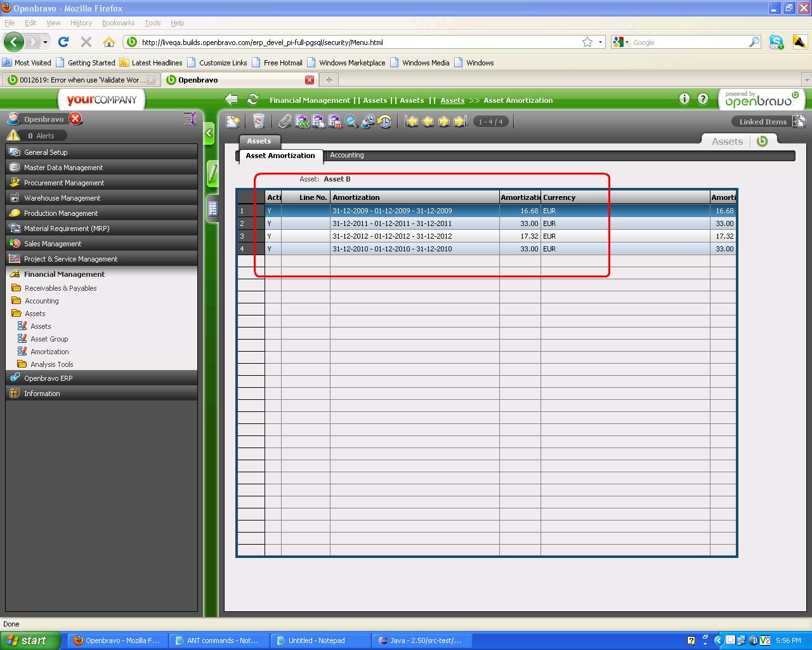Click the magnifier search records icon
812x650 pixels.
[x=351, y=121]
